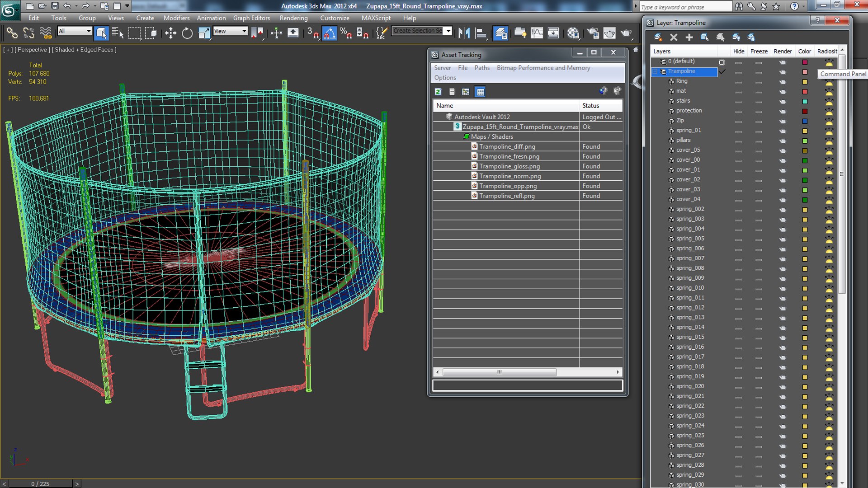Expand Quick Access toolbar customize arrow
Screen dimensions: 868x488
(x=127, y=6)
